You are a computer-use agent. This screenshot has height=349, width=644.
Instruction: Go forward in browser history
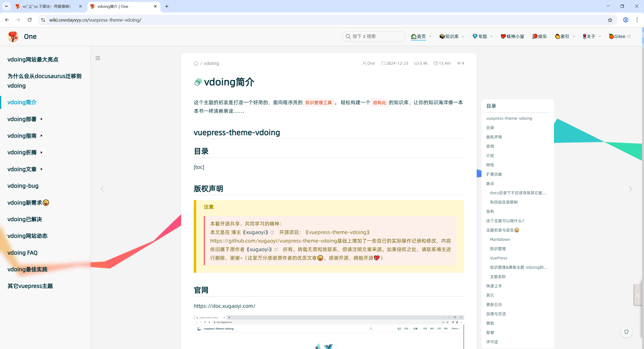coord(18,20)
